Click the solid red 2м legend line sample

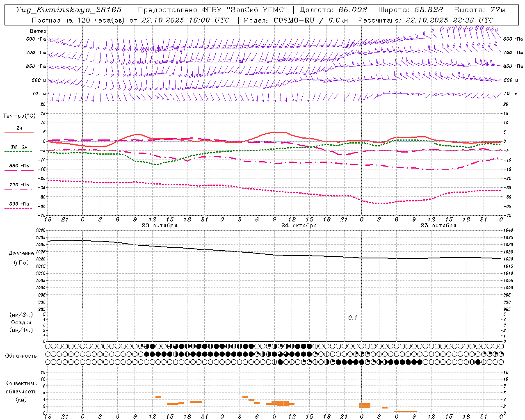pyautogui.click(x=19, y=133)
